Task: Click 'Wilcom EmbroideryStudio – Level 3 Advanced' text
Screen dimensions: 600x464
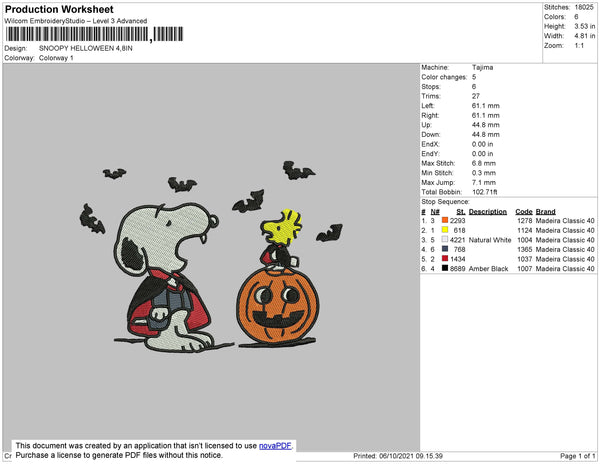Action: coord(76,21)
